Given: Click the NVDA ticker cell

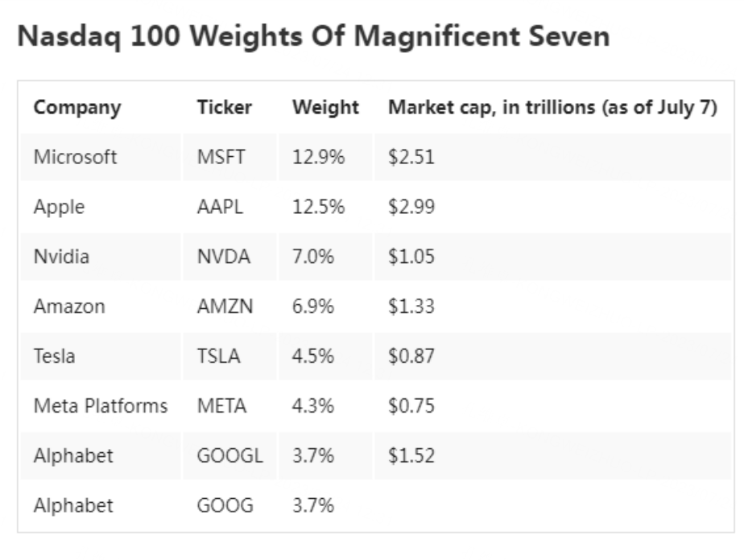Looking at the screenshot, I should pos(223,257).
